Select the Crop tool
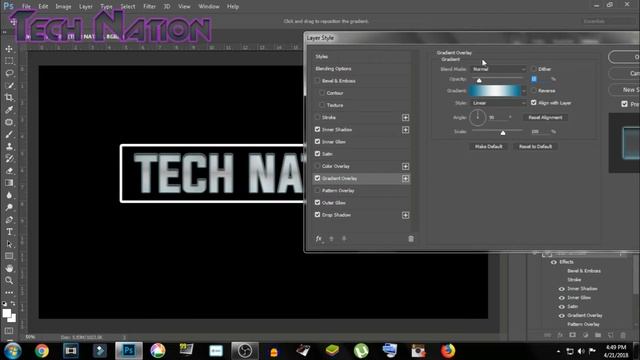The height and width of the screenshot is (360, 640). tap(9, 98)
